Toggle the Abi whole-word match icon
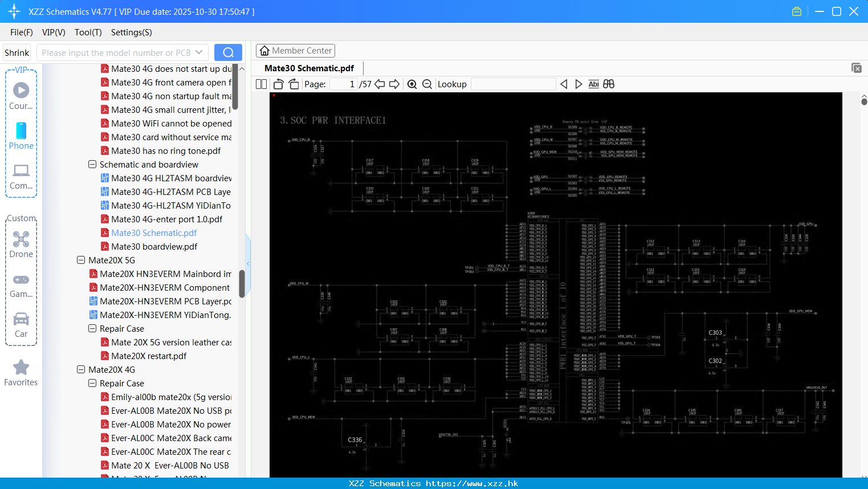 click(593, 84)
